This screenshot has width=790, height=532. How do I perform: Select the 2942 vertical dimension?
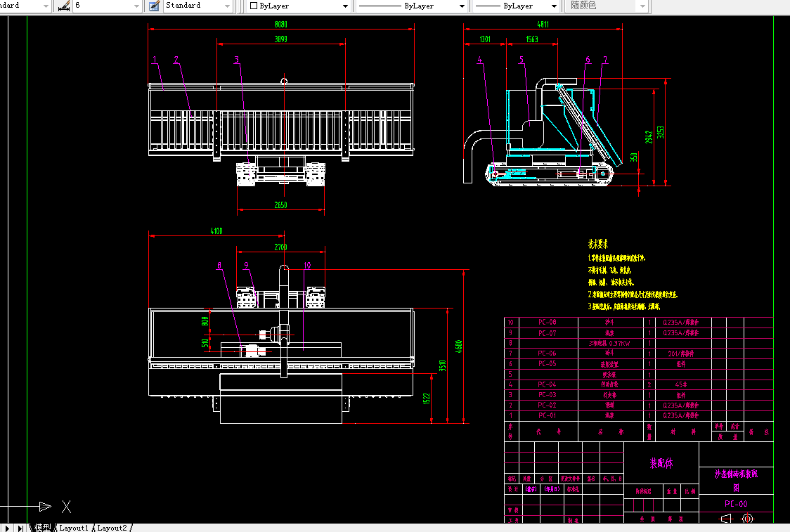click(x=649, y=137)
